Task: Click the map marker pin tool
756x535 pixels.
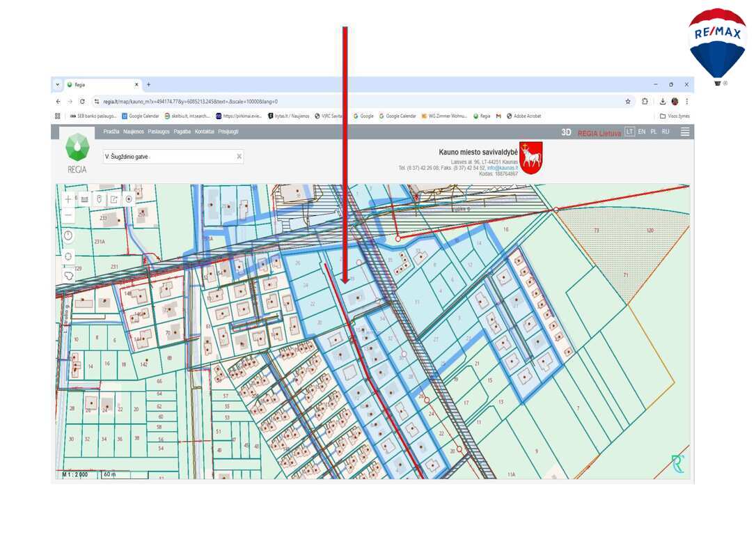Action: [x=99, y=199]
